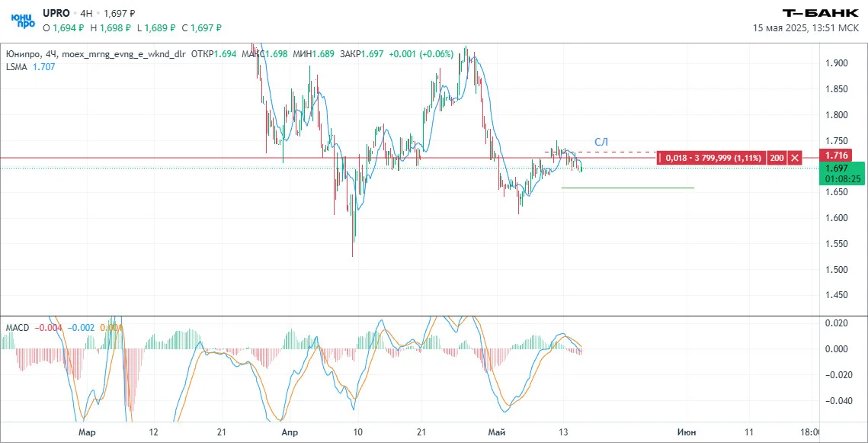
Task: Click the blue MACD value −0.002
Action: coord(80,328)
